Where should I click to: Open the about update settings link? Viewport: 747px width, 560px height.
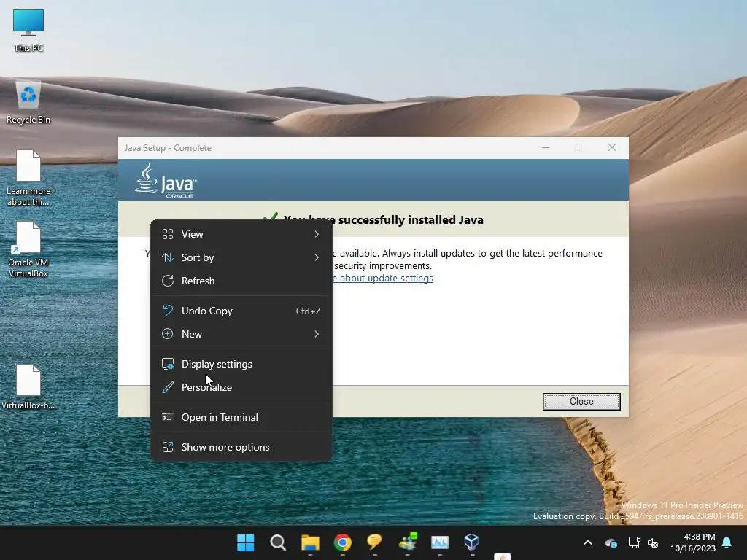(x=384, y=279)
